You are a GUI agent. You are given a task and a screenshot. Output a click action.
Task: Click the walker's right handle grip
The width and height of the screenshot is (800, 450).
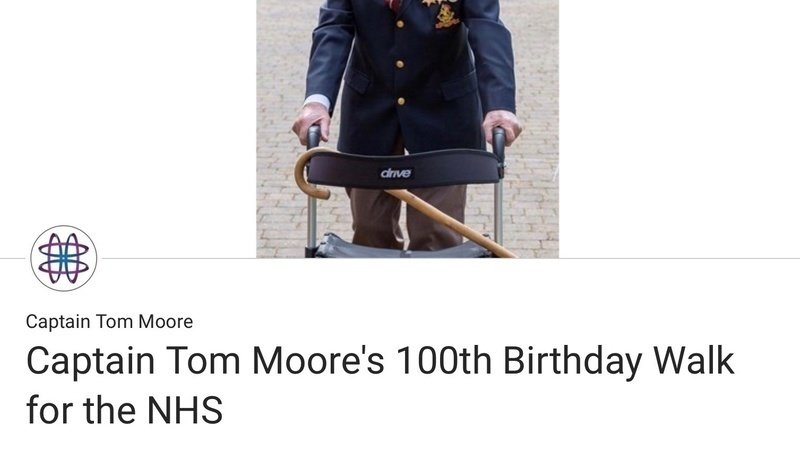coord(499,139)
